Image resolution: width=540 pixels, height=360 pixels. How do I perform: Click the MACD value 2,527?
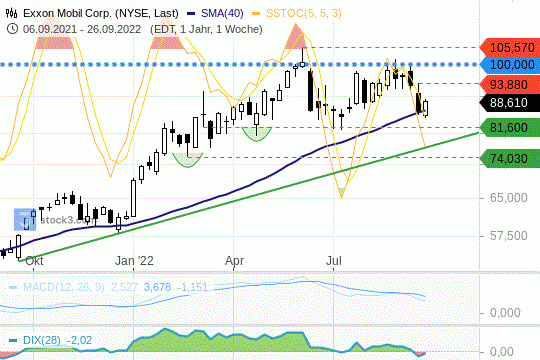[x=124, y=287]
